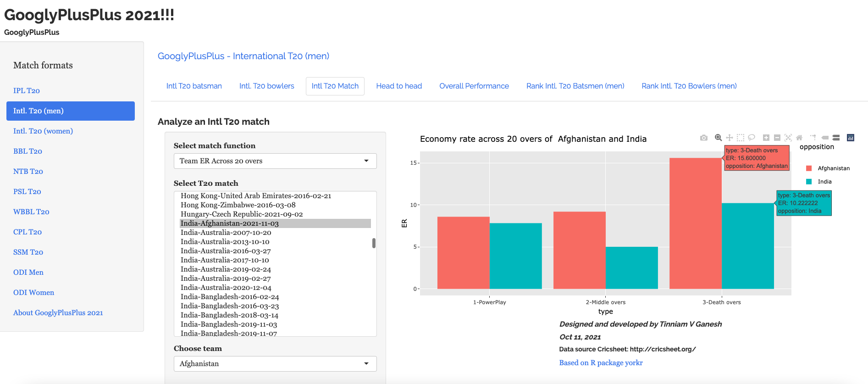Follow the Based on R package yorkr link
The width and height of the screenshot is (868, 384).
(601, 363)
